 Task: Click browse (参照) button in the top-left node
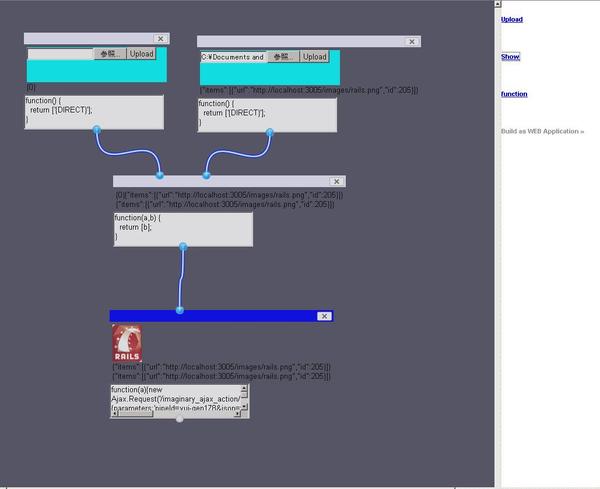point(110,54)
